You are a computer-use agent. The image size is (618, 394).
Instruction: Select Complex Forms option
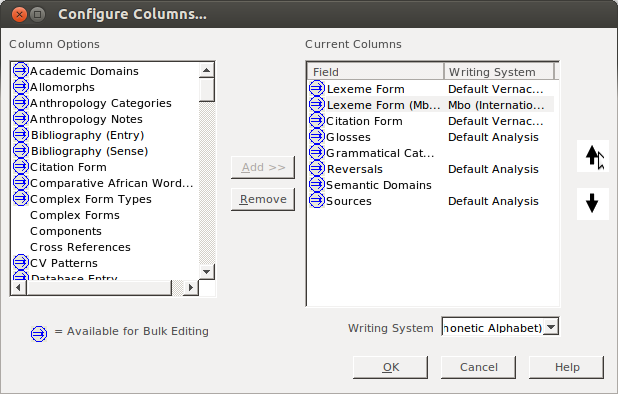pyautogui.click(x=75, y=215)
